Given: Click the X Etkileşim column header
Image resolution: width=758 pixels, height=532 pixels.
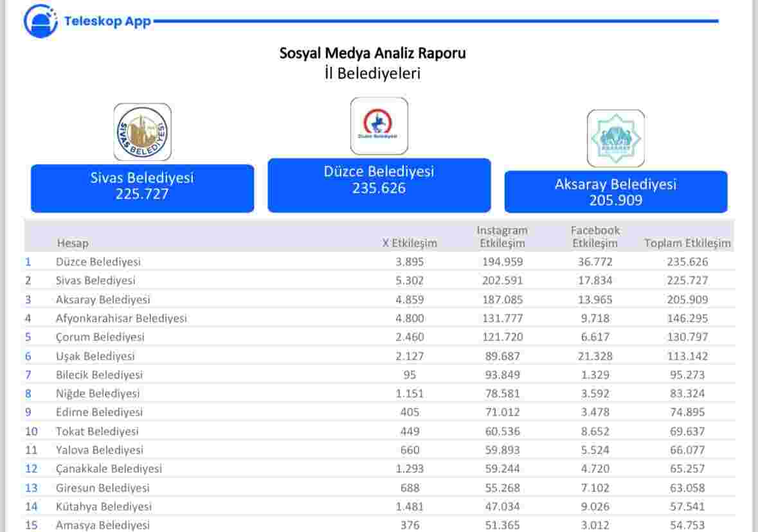Looking at the screenshot, I should [x=410, y=243].
